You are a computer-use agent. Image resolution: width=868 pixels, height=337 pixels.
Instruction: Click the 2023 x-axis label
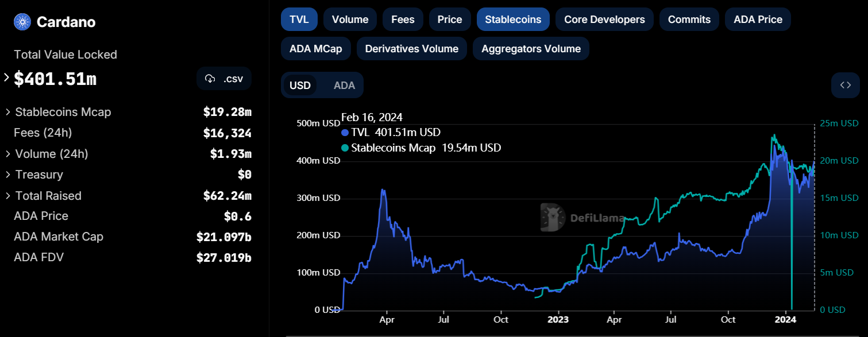click(557, 319)
